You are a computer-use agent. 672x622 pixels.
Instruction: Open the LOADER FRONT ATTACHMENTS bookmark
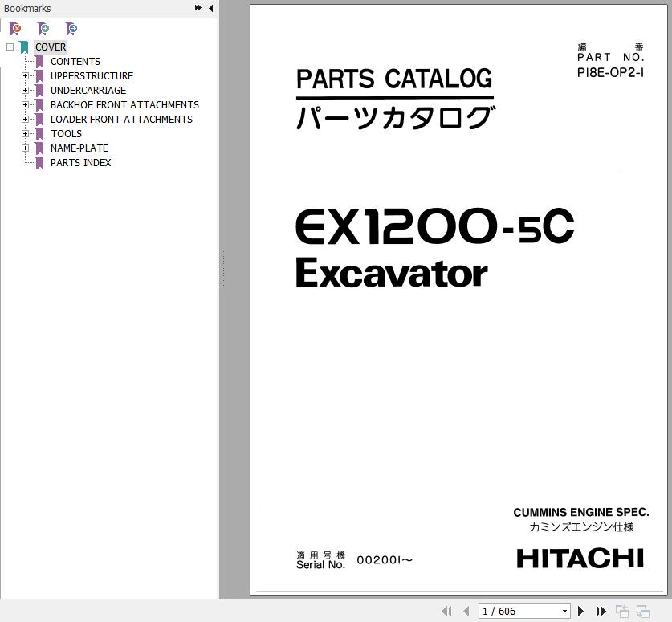point(121,119)
